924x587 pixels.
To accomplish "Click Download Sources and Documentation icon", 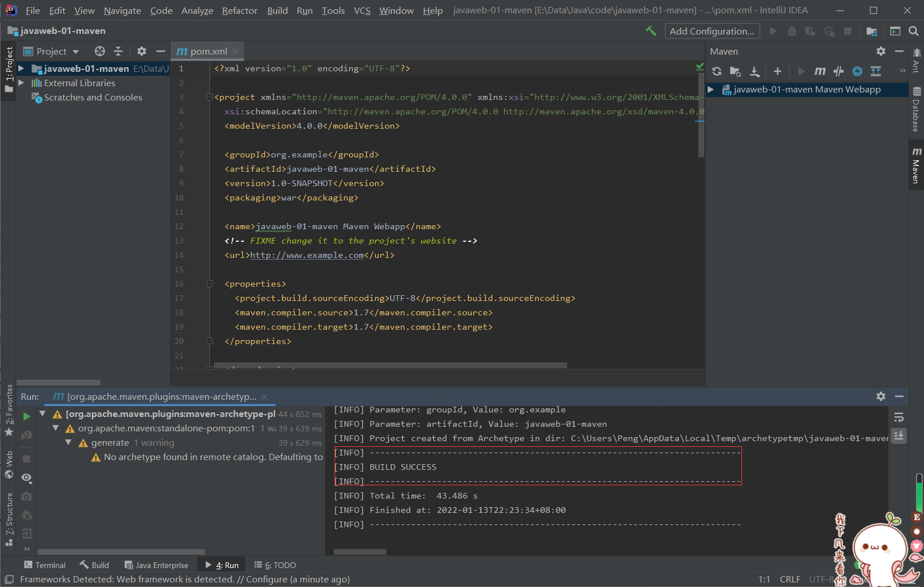I will [x=755, y=71].
